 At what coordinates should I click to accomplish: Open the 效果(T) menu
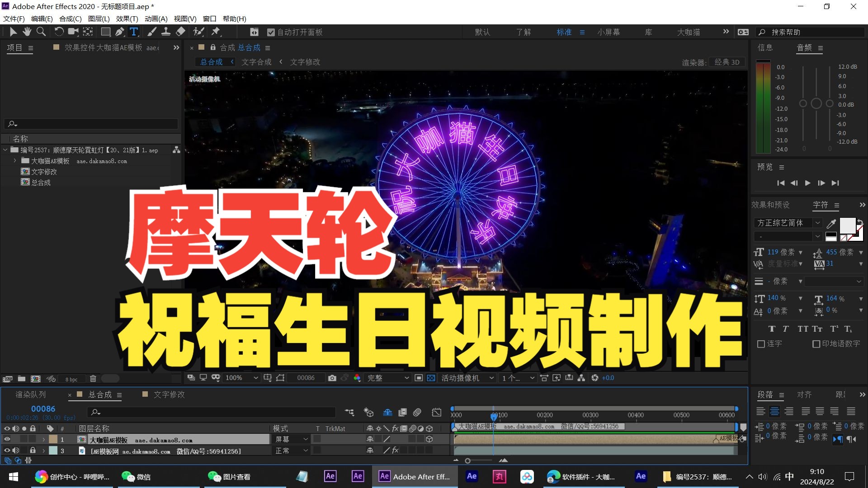tap(127, 19)
